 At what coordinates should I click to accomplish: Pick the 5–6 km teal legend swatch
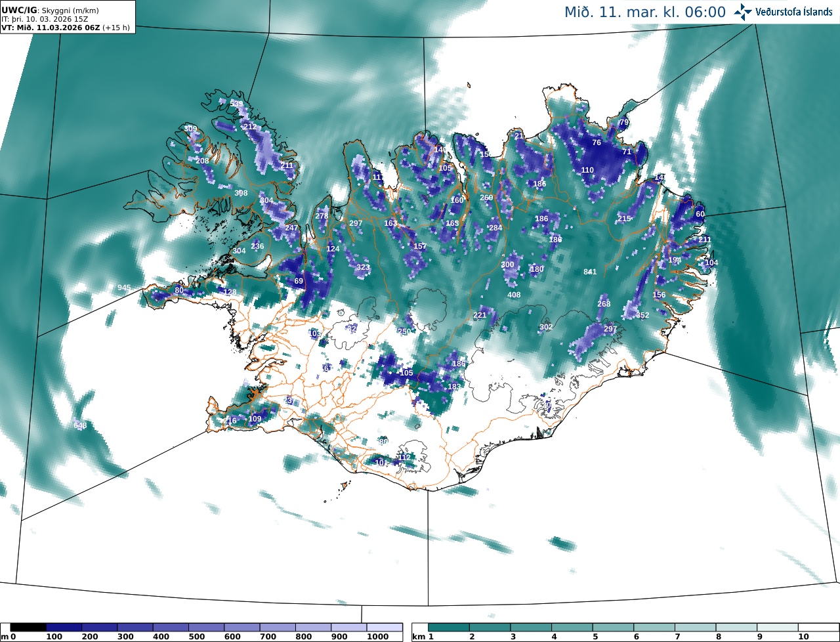coord(614,628)
